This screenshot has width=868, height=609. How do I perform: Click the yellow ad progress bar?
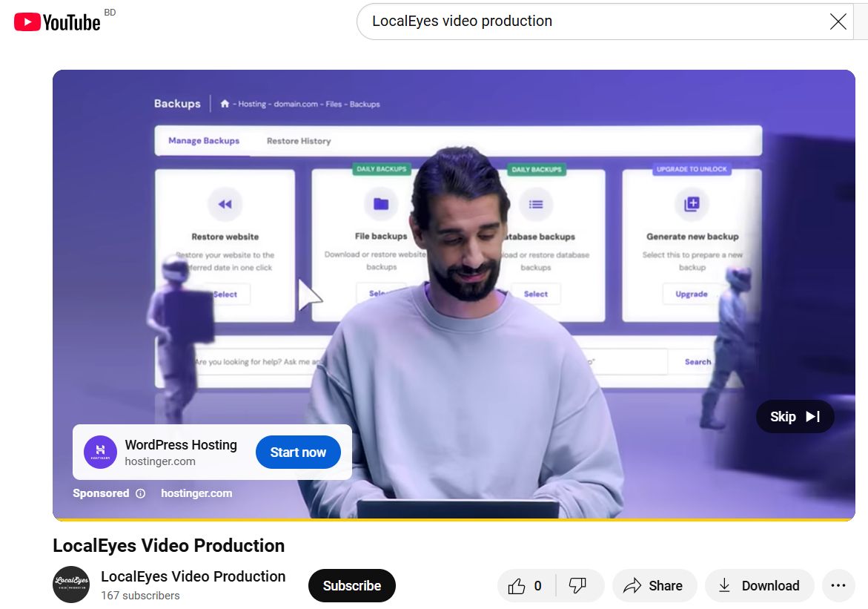point(454,519)
